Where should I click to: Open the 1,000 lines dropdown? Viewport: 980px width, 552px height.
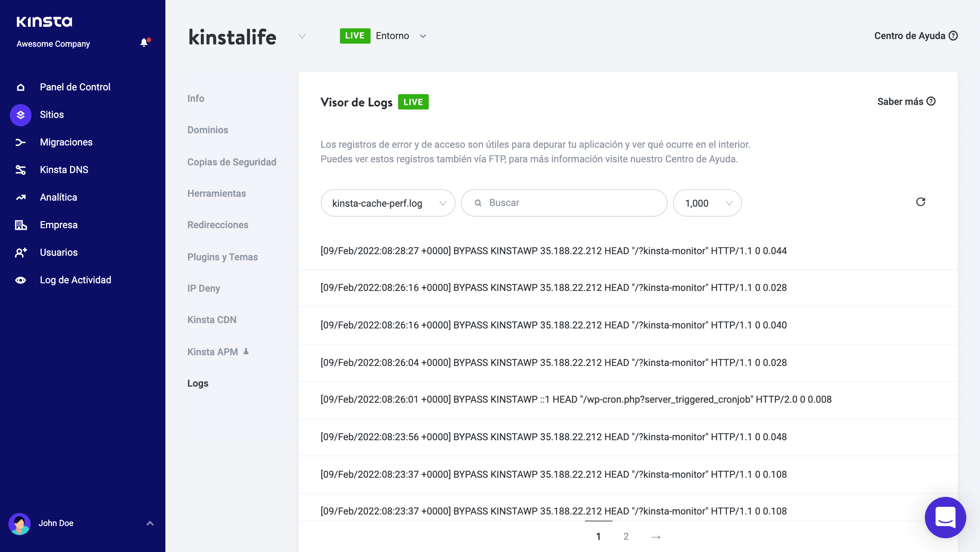point(707,203)
